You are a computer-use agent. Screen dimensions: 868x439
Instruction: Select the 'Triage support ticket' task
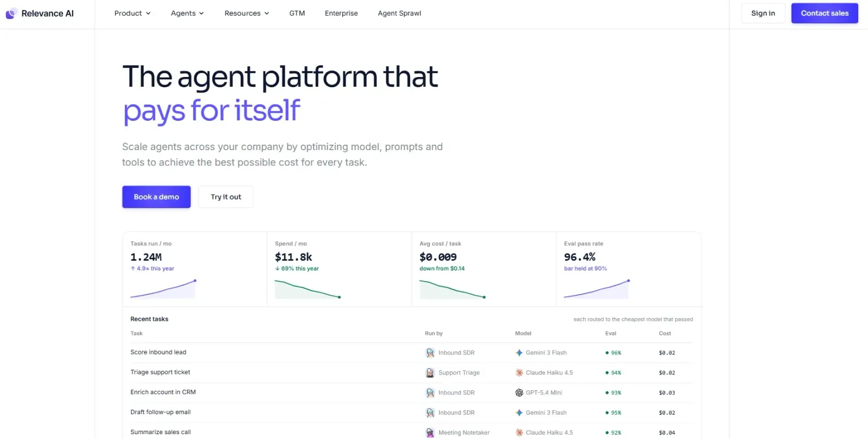click(x=160, y=372)
